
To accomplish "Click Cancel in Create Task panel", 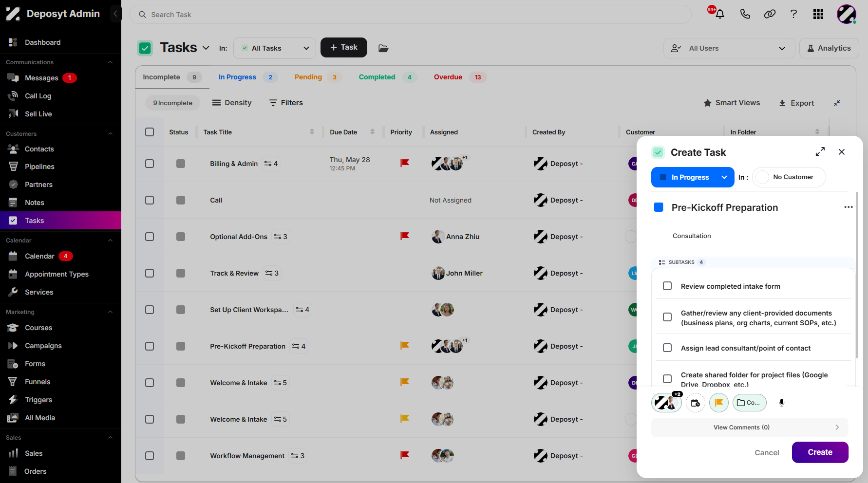I will [x=767, y=453].
